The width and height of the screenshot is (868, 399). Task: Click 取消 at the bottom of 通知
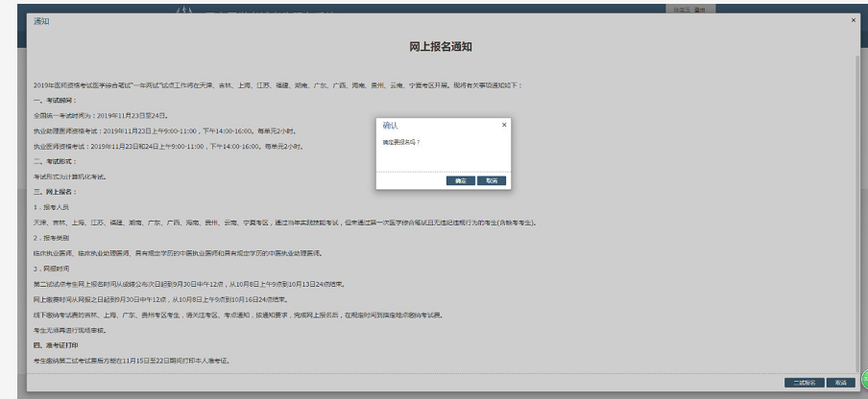tap(840, 382)
